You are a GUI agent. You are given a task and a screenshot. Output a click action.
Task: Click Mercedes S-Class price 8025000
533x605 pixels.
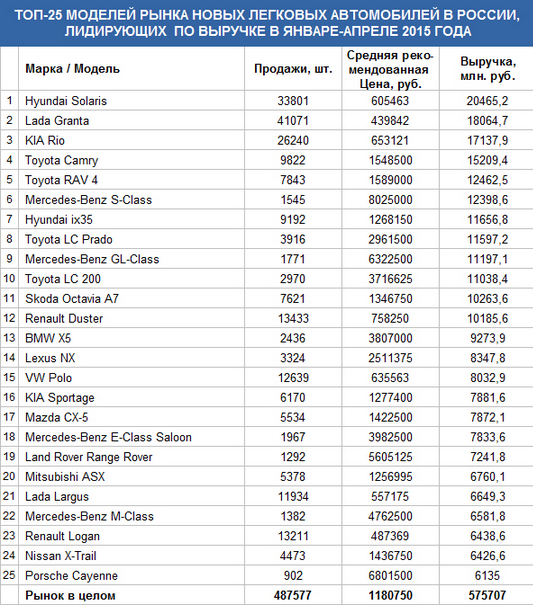click(390, 200)
